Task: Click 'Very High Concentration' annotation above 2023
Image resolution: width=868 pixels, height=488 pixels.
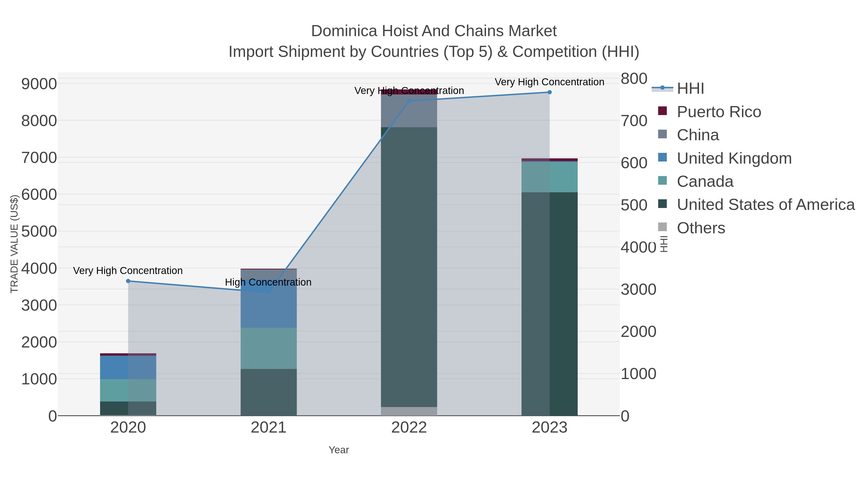Action: click(549, 82)
